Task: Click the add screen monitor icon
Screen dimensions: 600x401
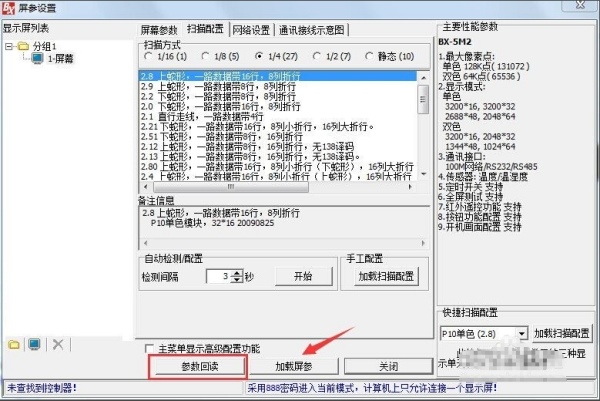Action: pyautogui.click(x=34, y=344)
